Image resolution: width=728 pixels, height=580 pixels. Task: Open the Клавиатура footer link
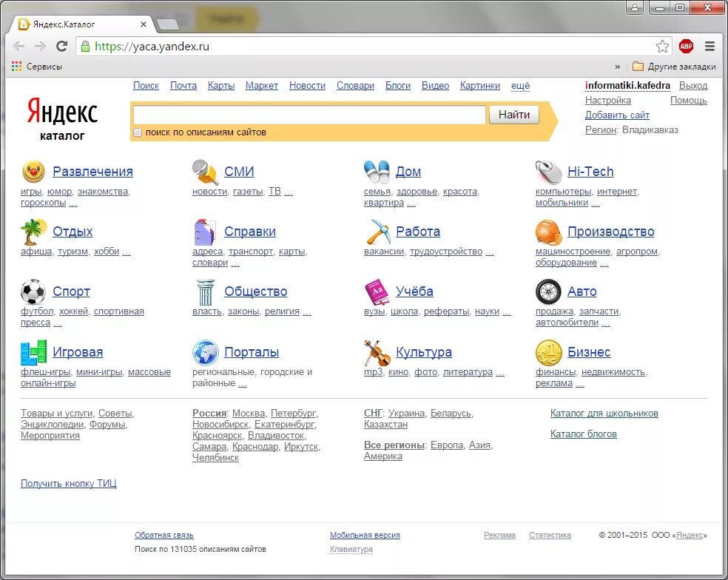tap(351, 550)
